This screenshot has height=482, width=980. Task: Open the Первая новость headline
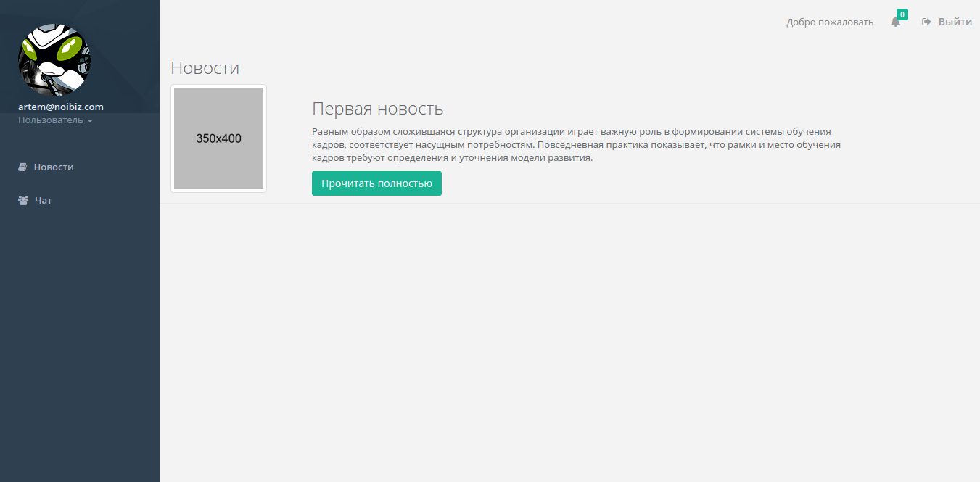(378, 109)
